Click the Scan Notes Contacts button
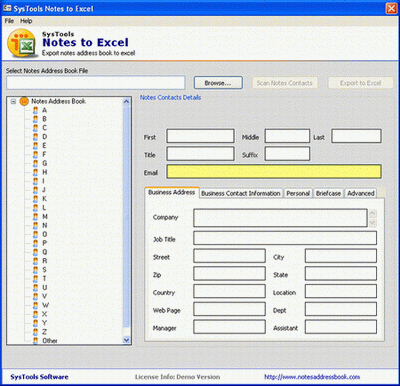Screen dimensions: 400x386 pos(285,83)
